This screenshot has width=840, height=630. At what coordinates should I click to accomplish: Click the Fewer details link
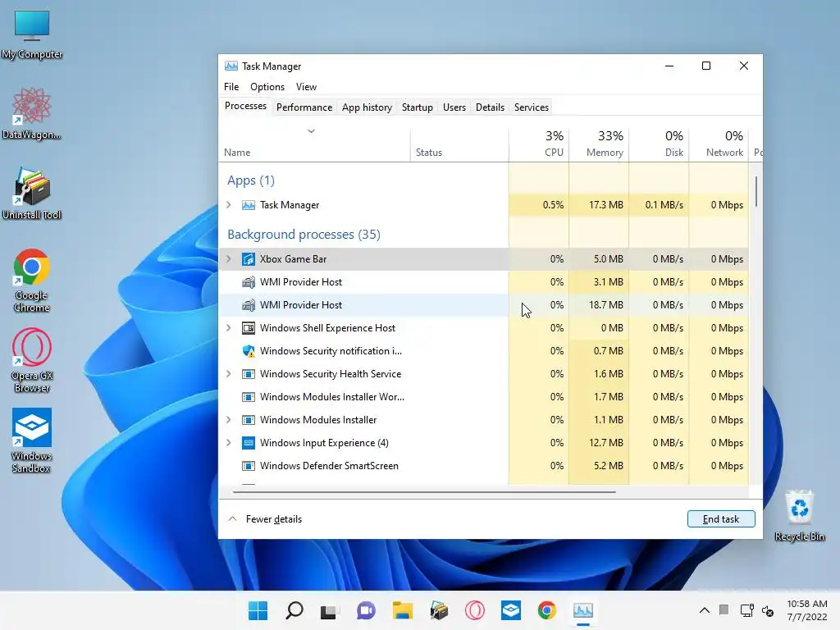274,519
